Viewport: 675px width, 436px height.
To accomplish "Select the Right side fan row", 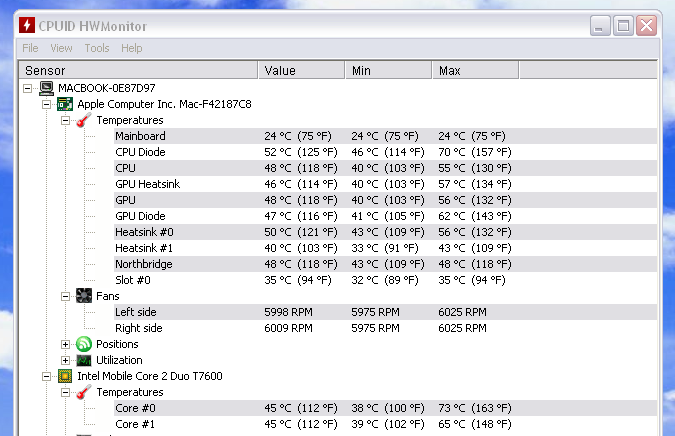I will [x=385, y=328].
